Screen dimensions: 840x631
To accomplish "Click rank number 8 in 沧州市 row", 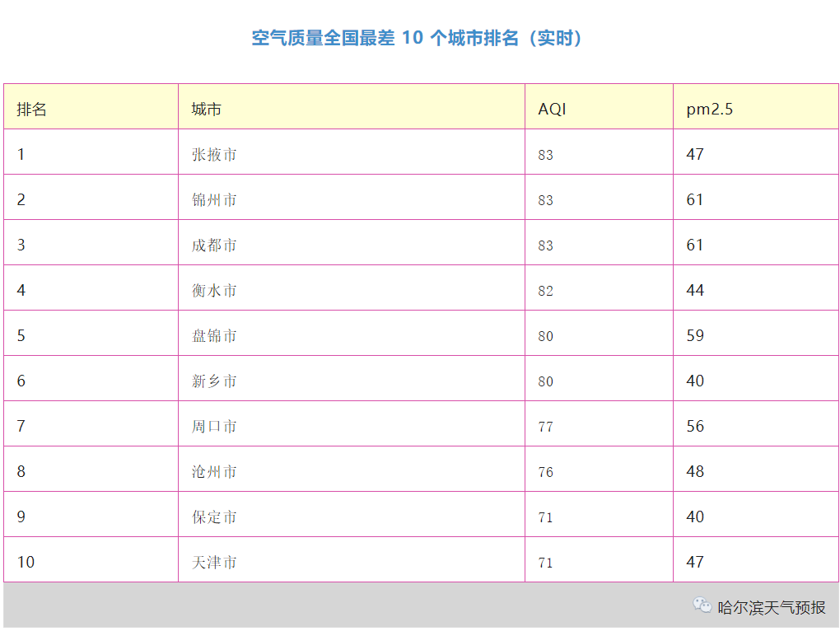I will point(21,471).
